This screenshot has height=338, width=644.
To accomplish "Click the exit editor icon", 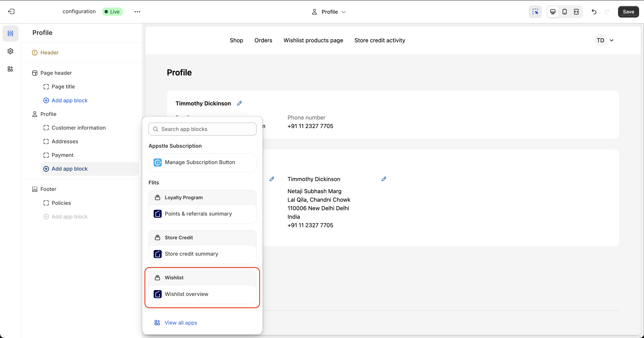I will pyautogui.click(x=11, y=11).
